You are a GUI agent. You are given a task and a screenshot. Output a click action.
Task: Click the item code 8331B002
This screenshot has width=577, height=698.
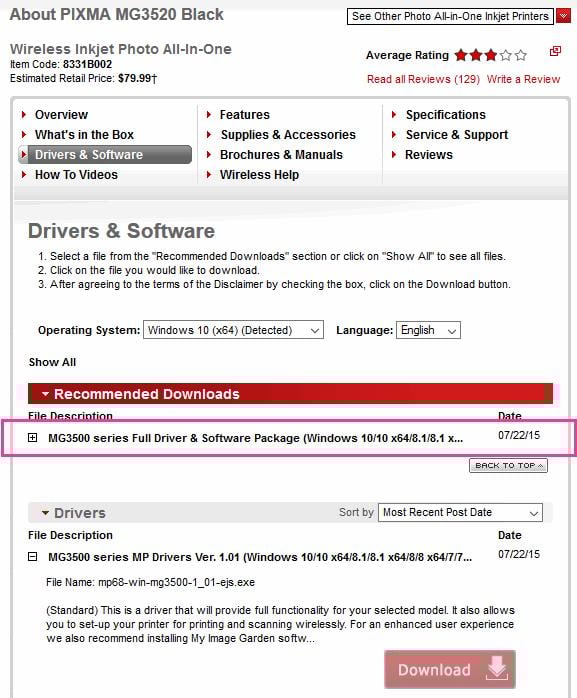point(87,64)
